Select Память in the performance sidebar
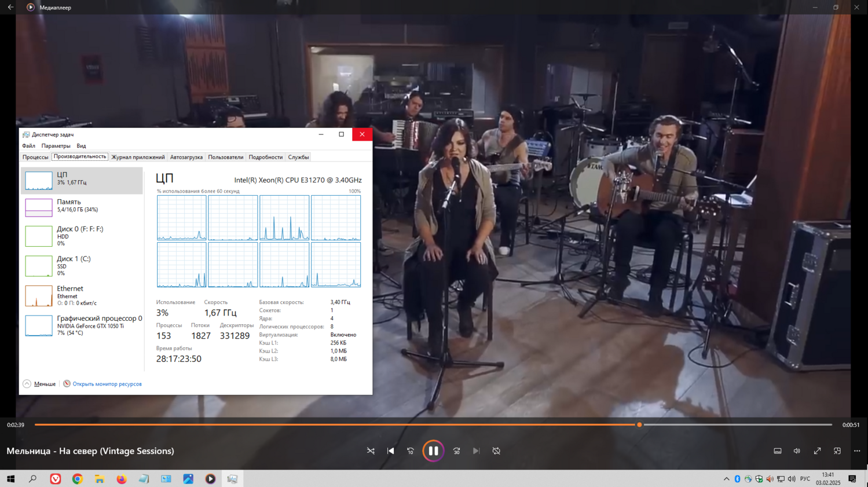 click(x=82, y=207)
